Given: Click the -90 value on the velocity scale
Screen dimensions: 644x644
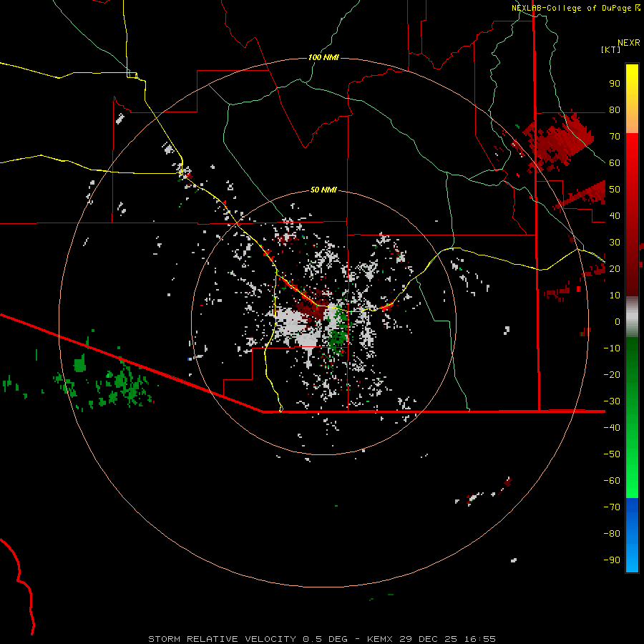Looking at the screenshot, I should coord(612,560).
